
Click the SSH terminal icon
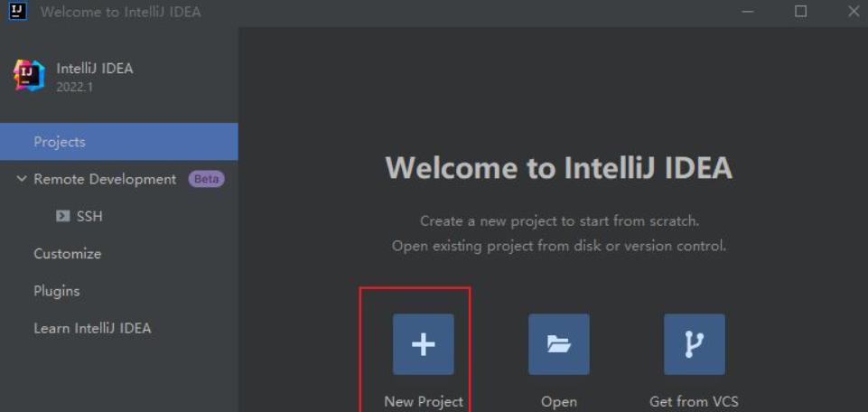click(x=62, y=216)
